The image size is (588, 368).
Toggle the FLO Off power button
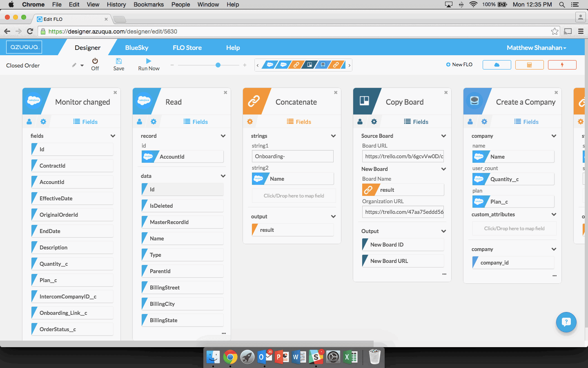pos(95,64)
